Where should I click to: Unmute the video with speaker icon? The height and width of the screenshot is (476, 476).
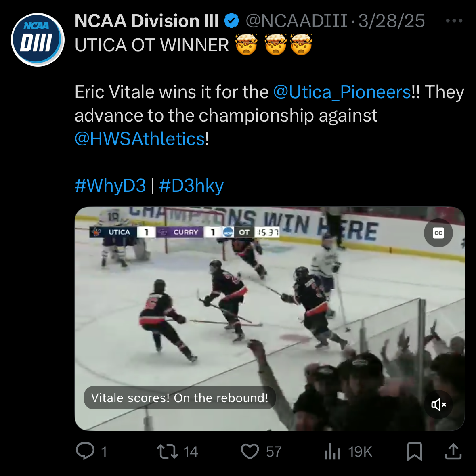[x=438, y=404]
